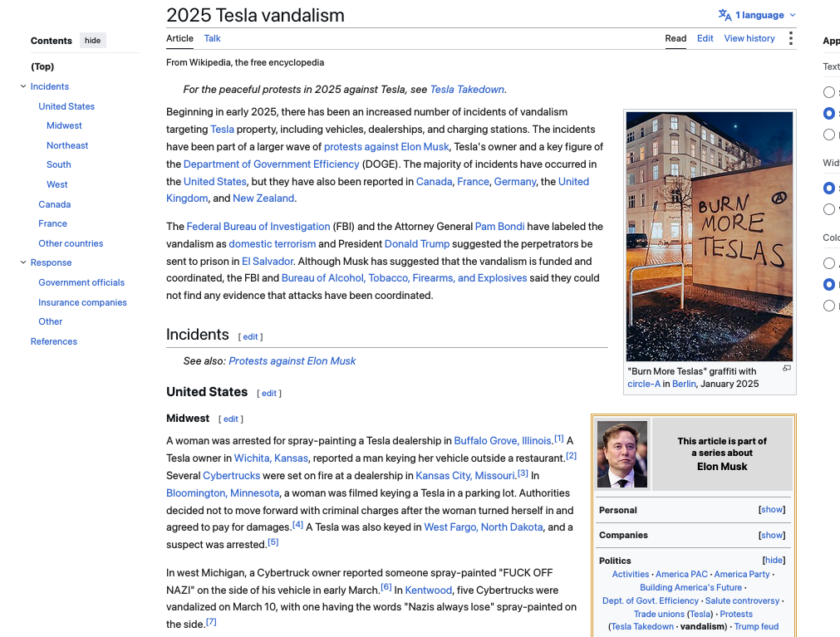
Task: Go to References in Contents
Action: [x=53, y=341]
